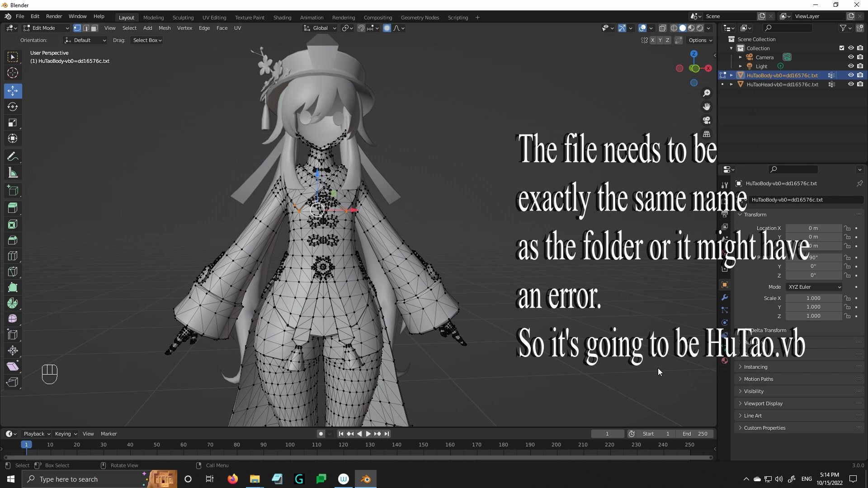Open the Global transform orientation dropdown
The width and height of the screenshot is (868, 488).
coord(320,28)
